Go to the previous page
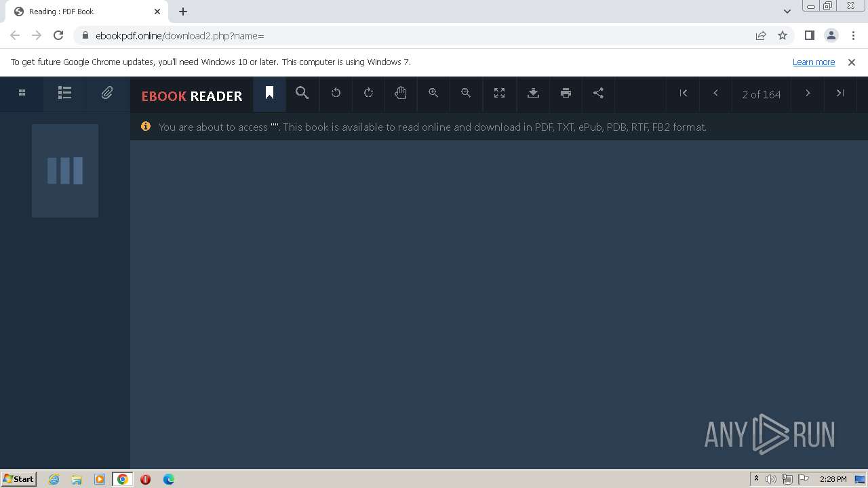Screen dimensions: 868x488 [715, 94]
